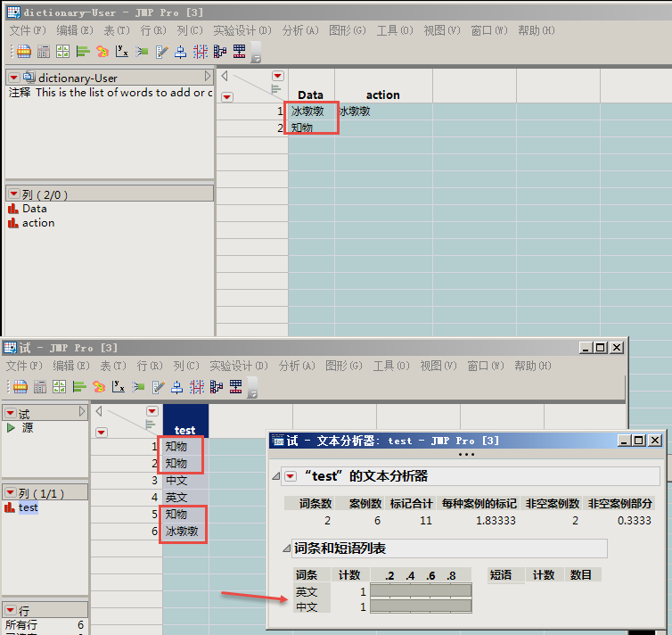Select cell 冰墩墩 in Data column

click(x=311, y=111)
